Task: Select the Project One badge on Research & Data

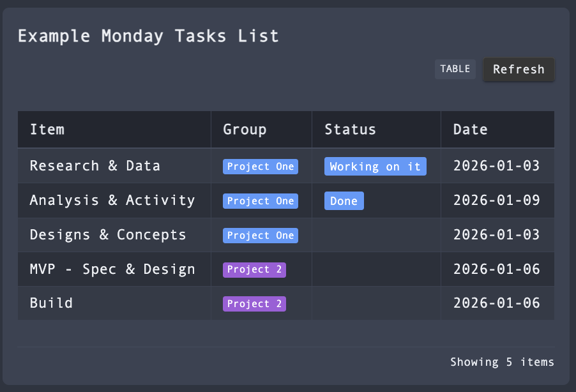Action: pyautogui.click(x=261, y=166)
